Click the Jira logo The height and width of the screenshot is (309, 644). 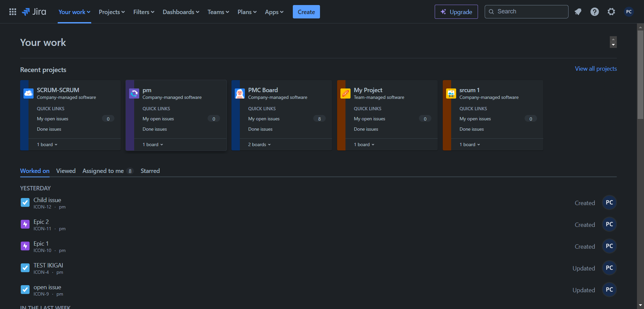[x=34, y=12]
